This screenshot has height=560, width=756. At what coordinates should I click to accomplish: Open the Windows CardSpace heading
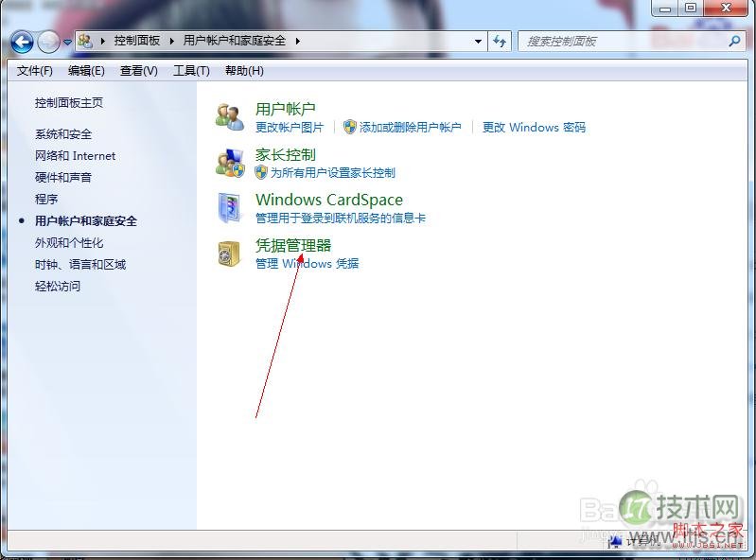(329, 200)
